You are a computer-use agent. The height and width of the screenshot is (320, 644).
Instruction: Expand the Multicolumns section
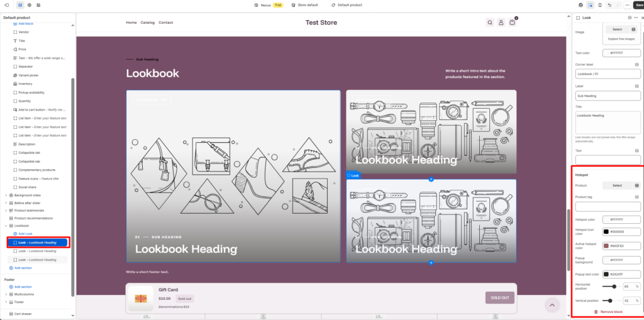(x=6, y=294)
